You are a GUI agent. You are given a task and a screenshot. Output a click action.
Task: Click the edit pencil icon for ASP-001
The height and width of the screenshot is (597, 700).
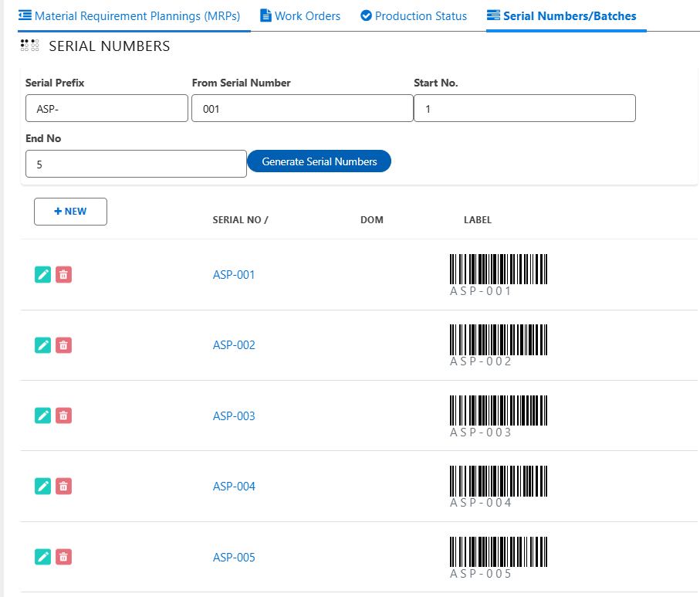point(43,274)
